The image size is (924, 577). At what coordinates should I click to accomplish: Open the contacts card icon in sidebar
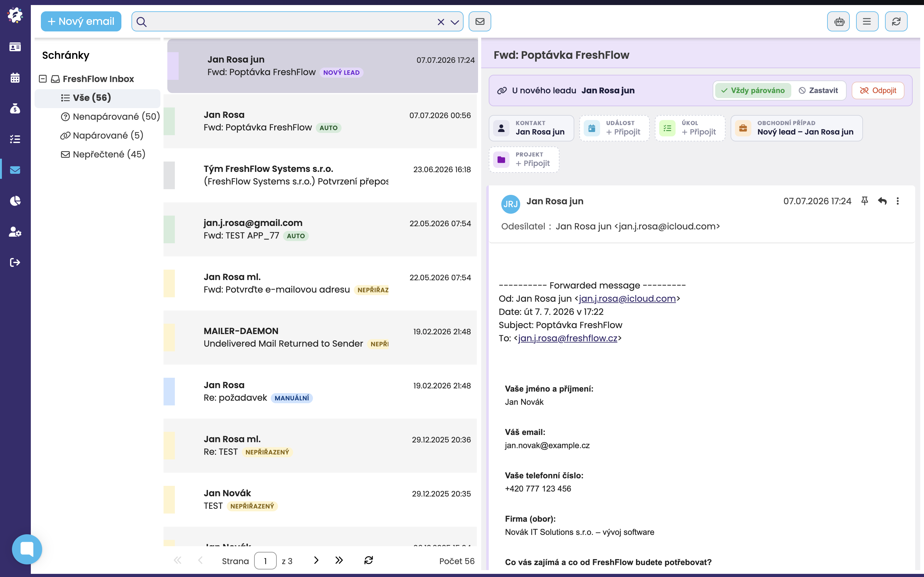click(15, 47)
